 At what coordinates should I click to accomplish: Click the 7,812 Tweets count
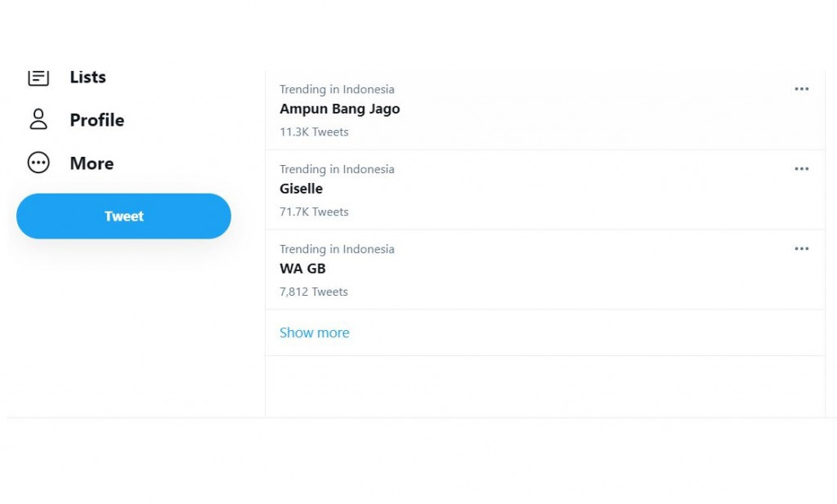(314, 292)
